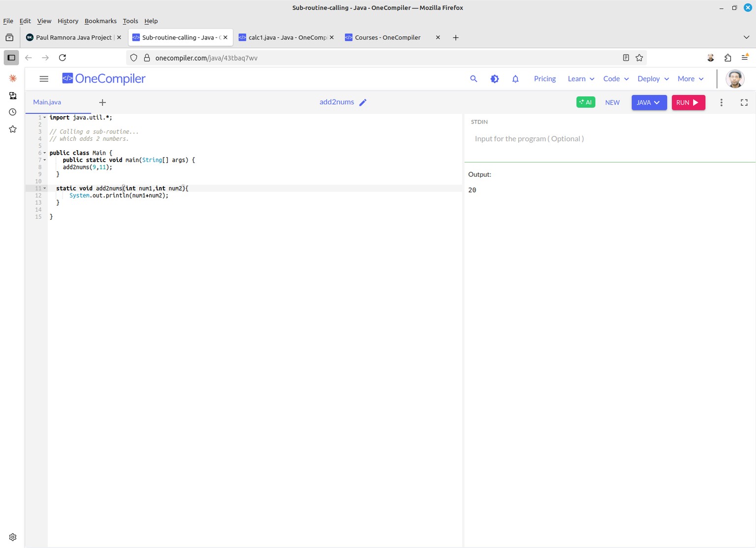This screenshot has height=548, width=756.
Task: Edit the add2nums title pencil icon
Action: (363, 102)
